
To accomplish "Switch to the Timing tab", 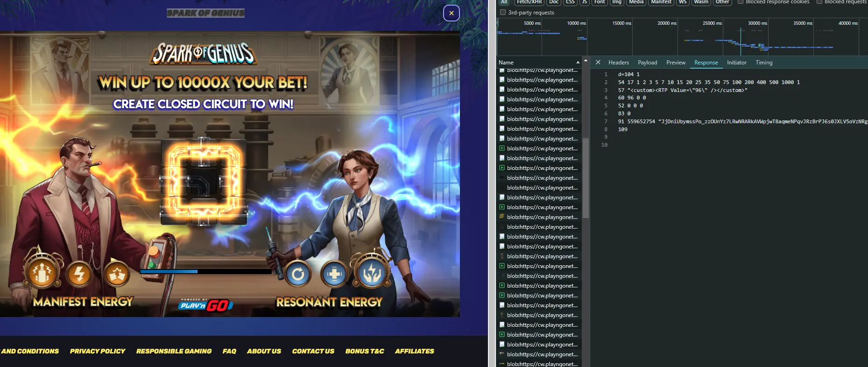I will click(764, 63).
